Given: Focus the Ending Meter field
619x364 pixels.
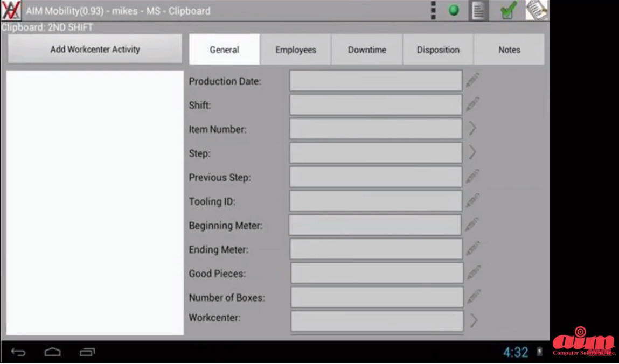Looking at the screenshot, I should pyautogui.click(x=376, y=249).
